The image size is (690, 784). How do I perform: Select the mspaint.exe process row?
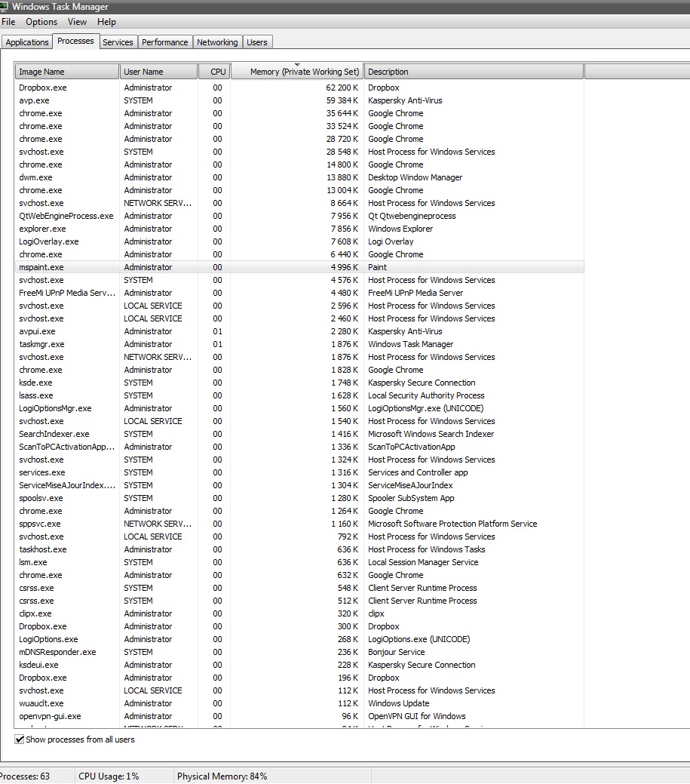point(299,268)
